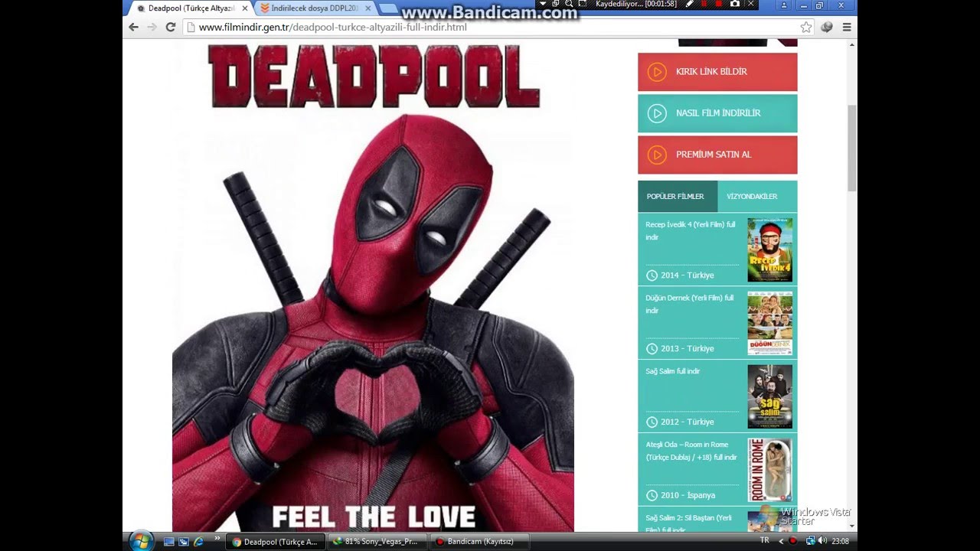Close the Deadpool browser tab
The height and width of the screenshot is (551, 980).
point(245,8)
